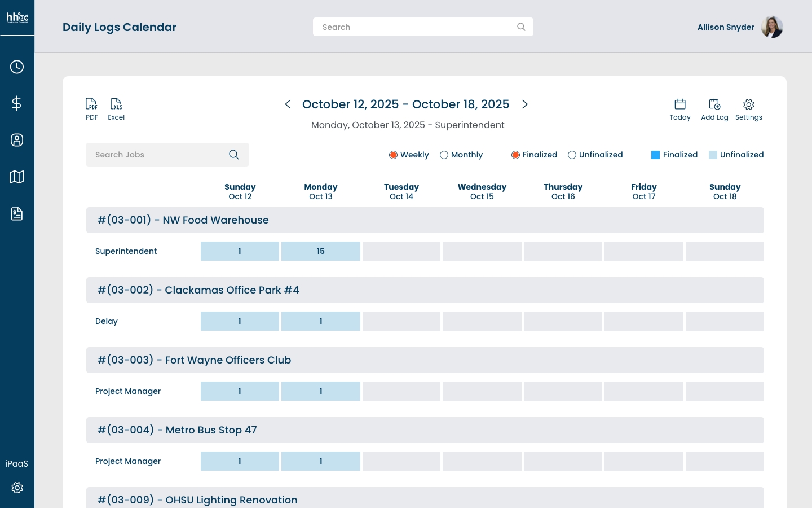Open Monday's Superintendent log showing 15
The image size is (812, 508).
[x=320, y=251]
